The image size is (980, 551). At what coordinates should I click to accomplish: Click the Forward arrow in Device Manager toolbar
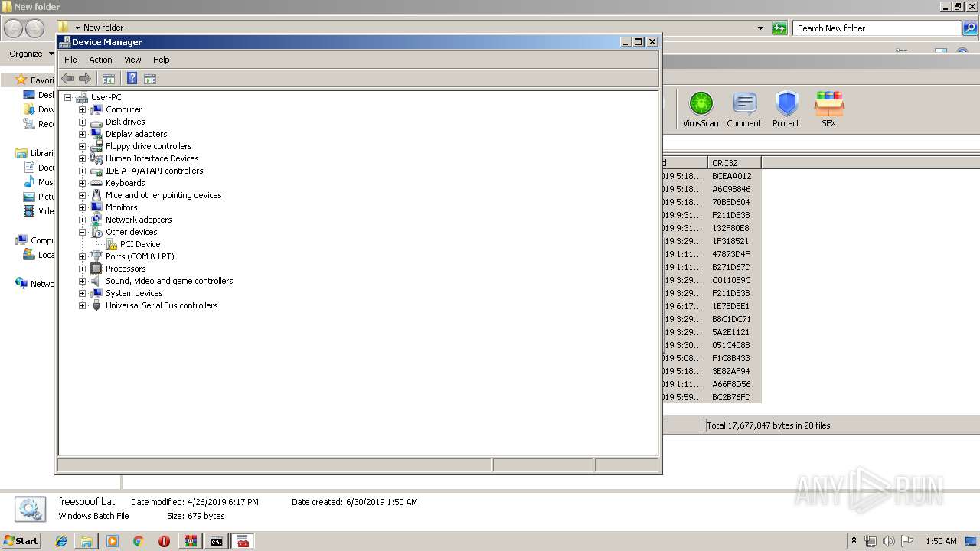coord(85,79)
